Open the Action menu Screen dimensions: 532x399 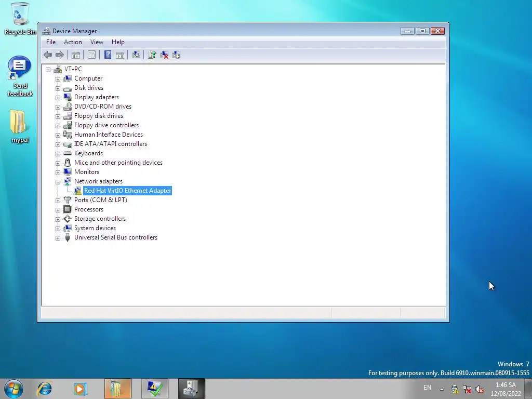tap(73, 42)
